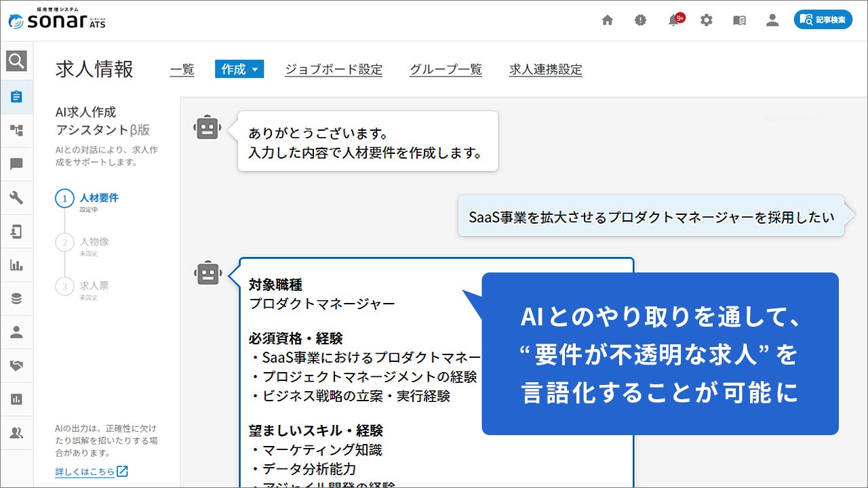This screenshot has width=868, height=488.
Task: Open the manual book icon
Action: tap(739, 20)
